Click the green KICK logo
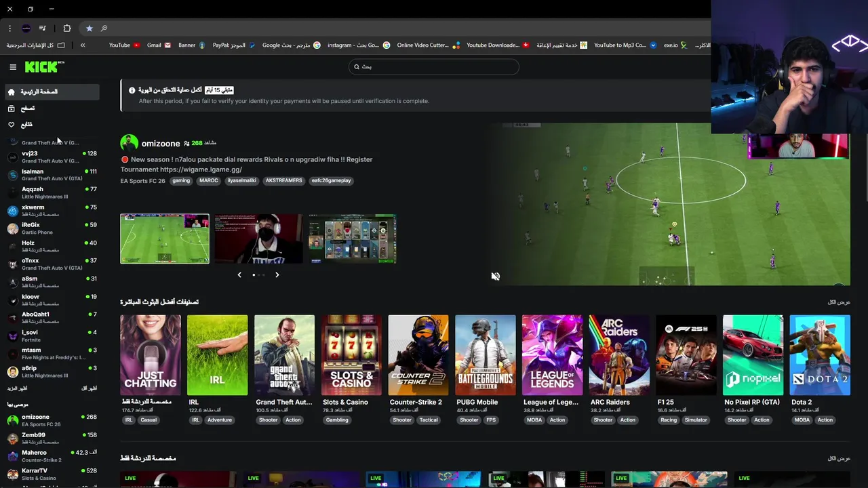The width and height of the screenshot is (868, 488). [x=44, y=66]
